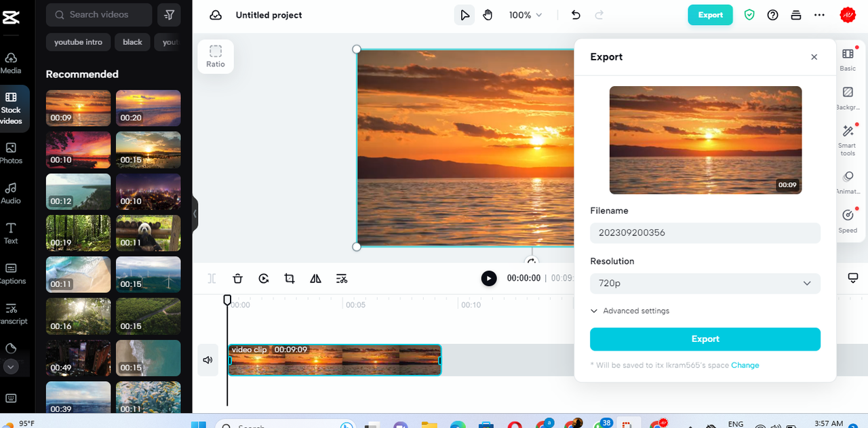Viewport: 868px width, 428px height.
Task: Collapse the stock videos panel handle
Action: 195,214
